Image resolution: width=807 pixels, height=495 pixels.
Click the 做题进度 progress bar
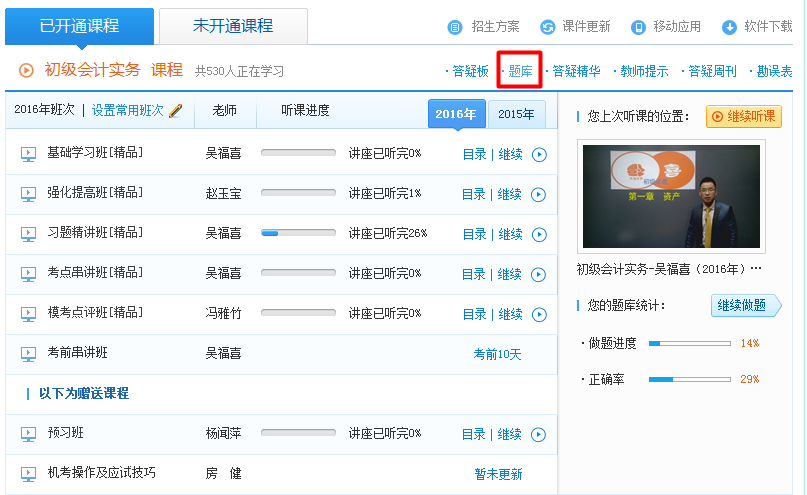click(x=690, y=343)
